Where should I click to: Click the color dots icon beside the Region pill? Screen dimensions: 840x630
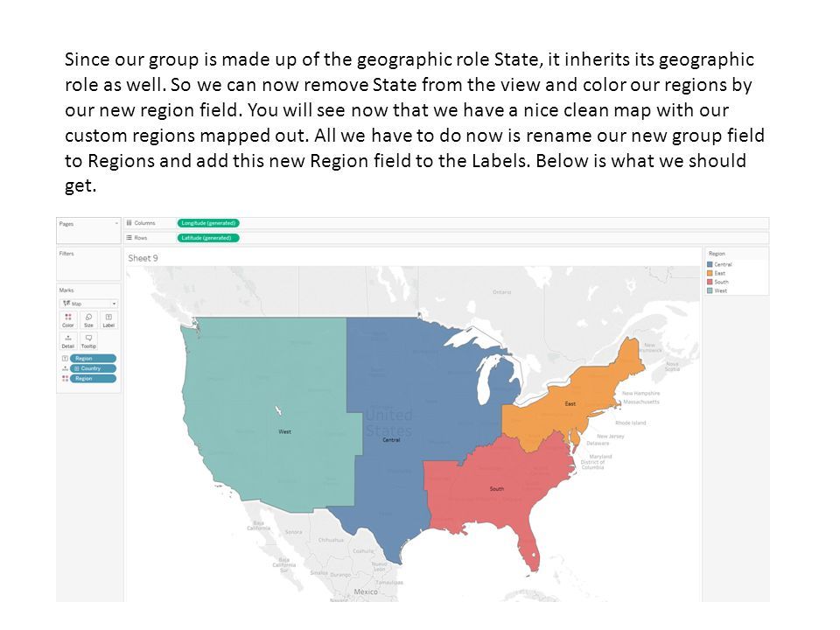click(65, 378)
